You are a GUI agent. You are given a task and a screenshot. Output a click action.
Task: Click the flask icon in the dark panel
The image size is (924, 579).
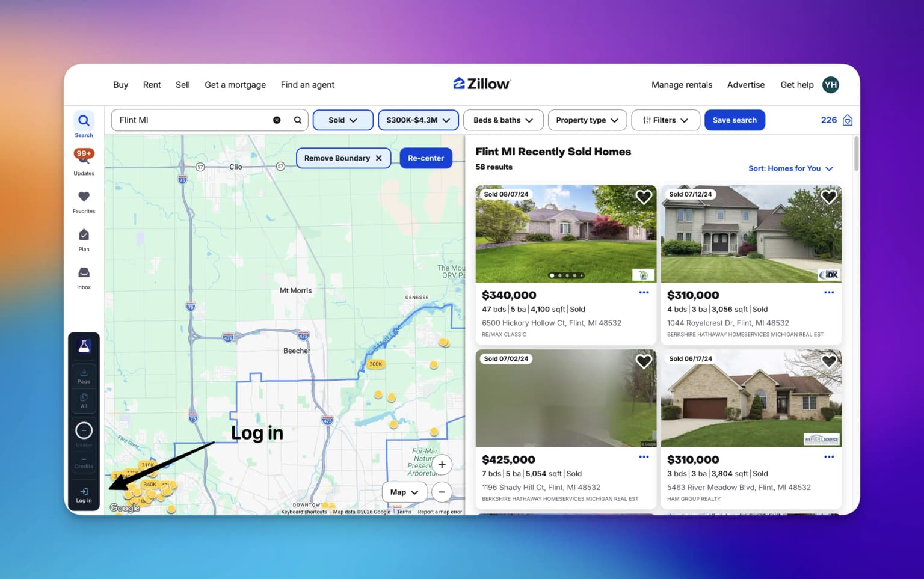[x=84, y=346]
